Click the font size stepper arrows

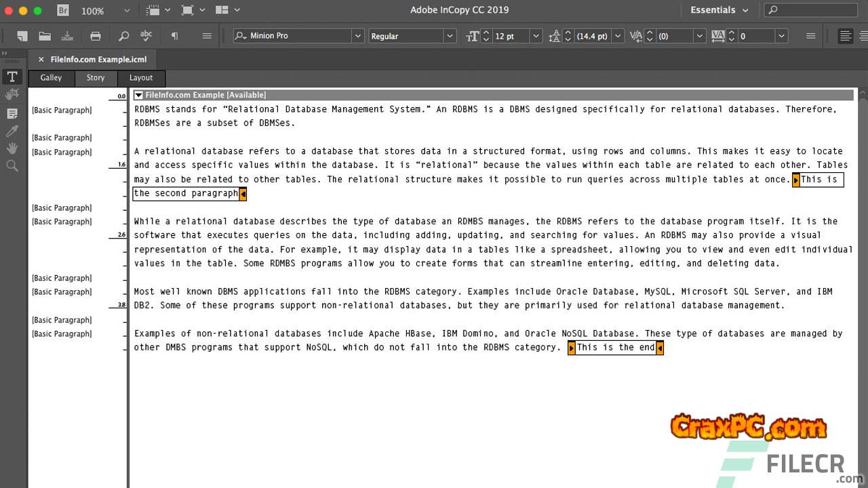pos(486,36)
